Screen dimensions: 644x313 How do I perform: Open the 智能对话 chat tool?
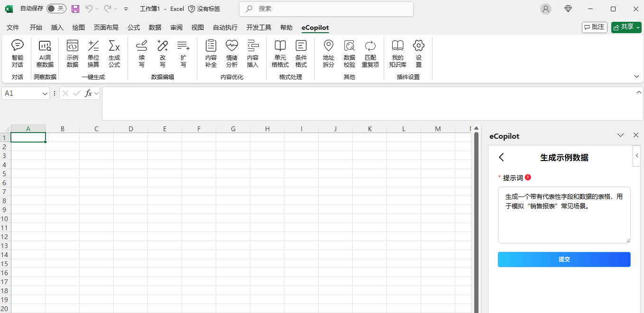(x=18, y=54)
